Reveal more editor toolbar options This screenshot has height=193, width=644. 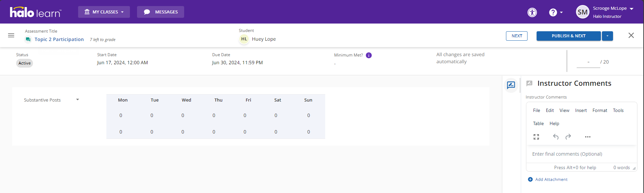tap(587, 137)
